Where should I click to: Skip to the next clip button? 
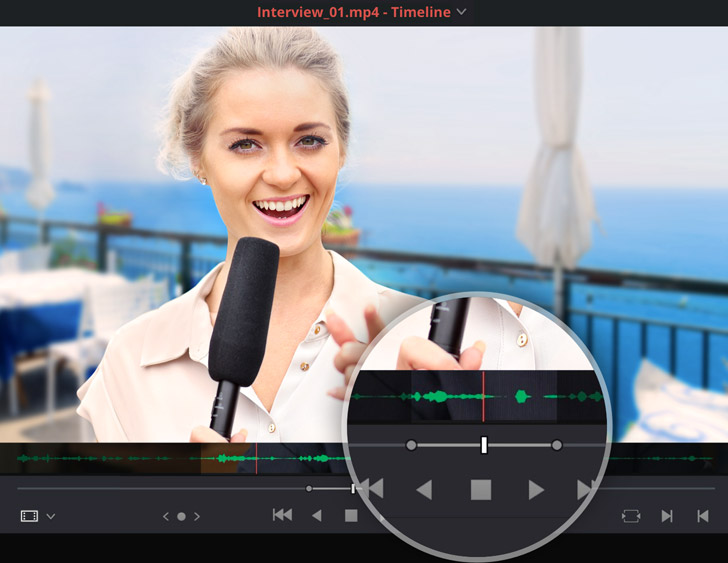[x=666, y=516]
